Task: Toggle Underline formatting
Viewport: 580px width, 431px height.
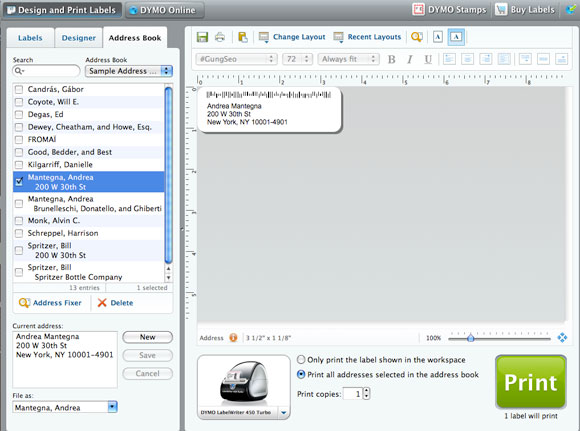Action: 428,59
